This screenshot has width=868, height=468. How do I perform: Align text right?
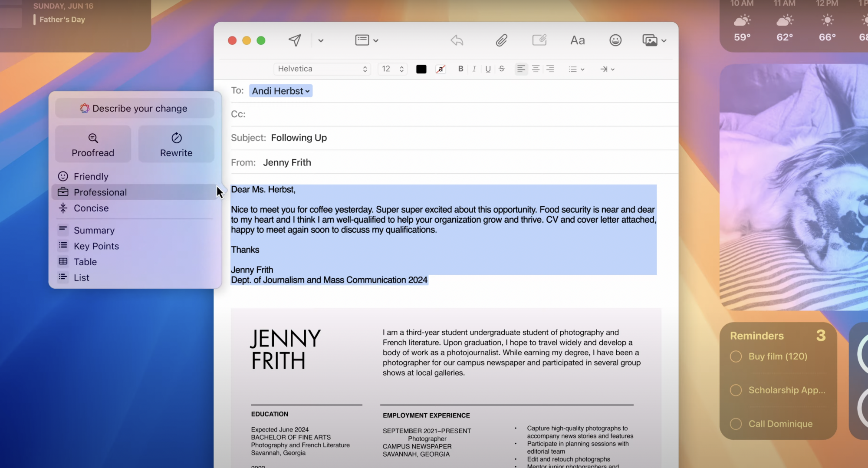point(550,69)
